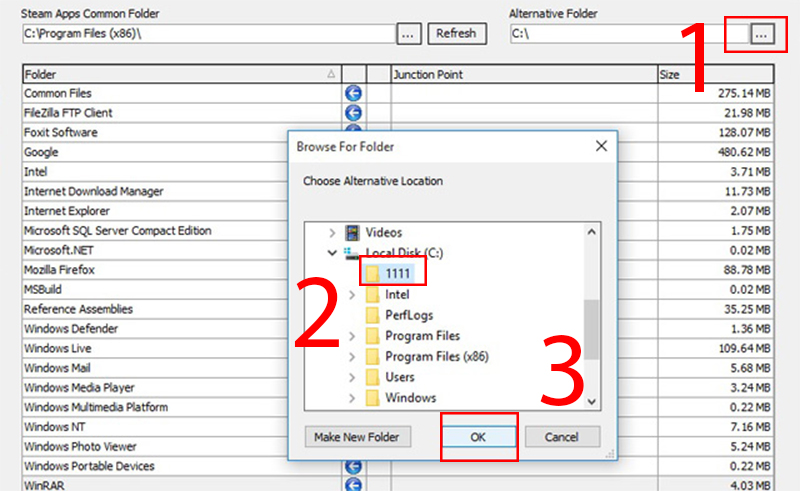The image size is (800, 491).
Task: Click the blue arrow icon for FileZilla FTP Client
Action: pos(353,113)
